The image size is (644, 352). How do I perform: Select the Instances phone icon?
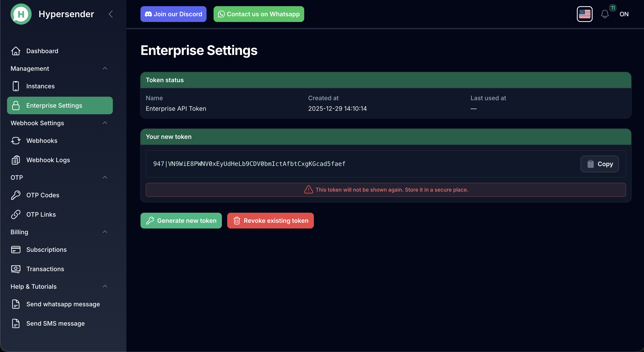(16, 86)
